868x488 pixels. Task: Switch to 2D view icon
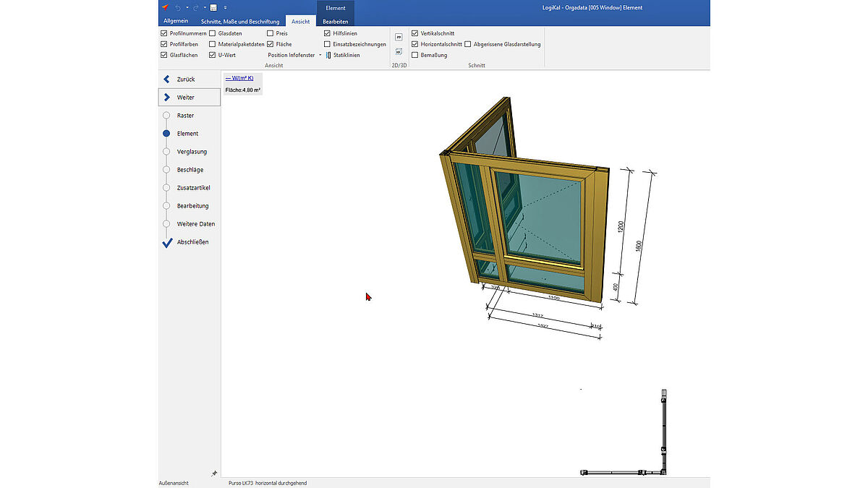[x=399, y=37]
